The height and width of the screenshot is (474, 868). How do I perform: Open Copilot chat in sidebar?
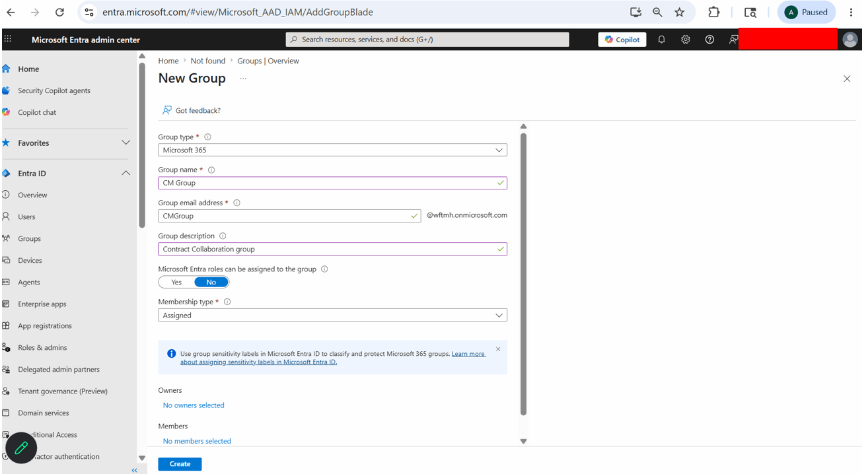[x=37, y=112]
